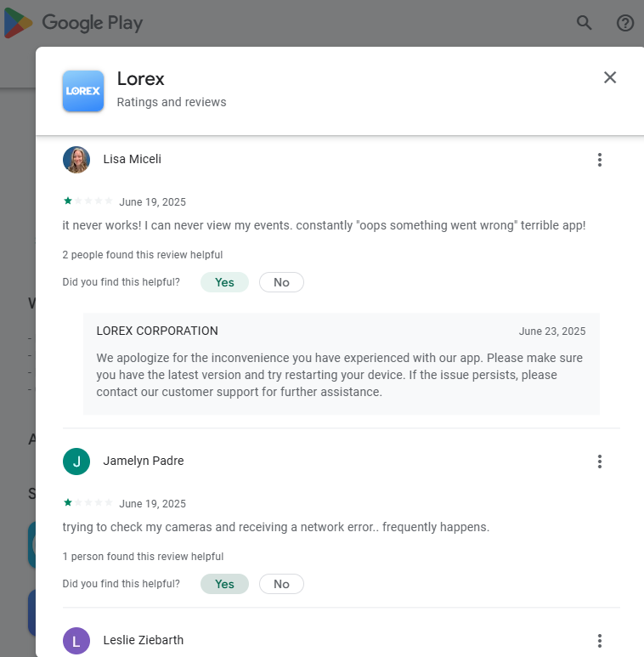
Task: Click Jamelyn Padre's review text about network error
Action: (276, 527)
